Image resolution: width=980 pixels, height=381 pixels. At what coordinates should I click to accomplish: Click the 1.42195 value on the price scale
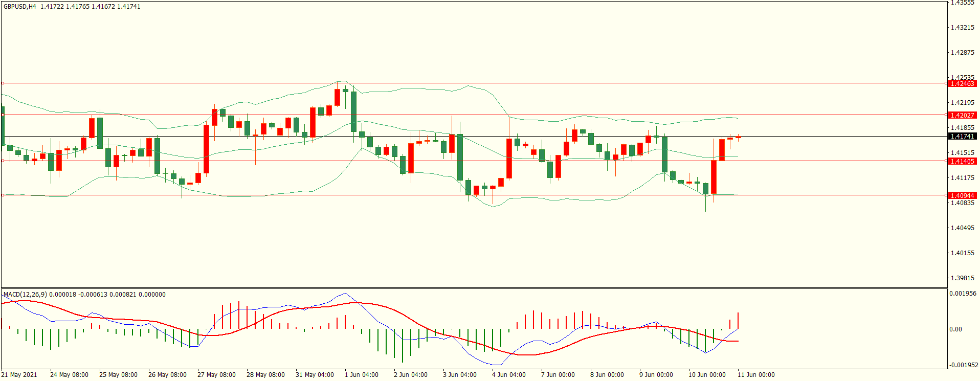pos(962,103)
